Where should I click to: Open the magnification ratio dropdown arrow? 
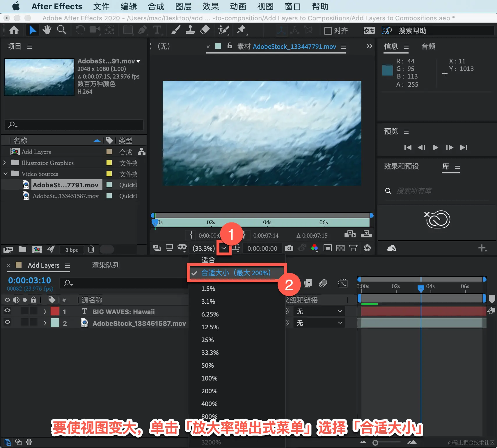coord(224,248)
